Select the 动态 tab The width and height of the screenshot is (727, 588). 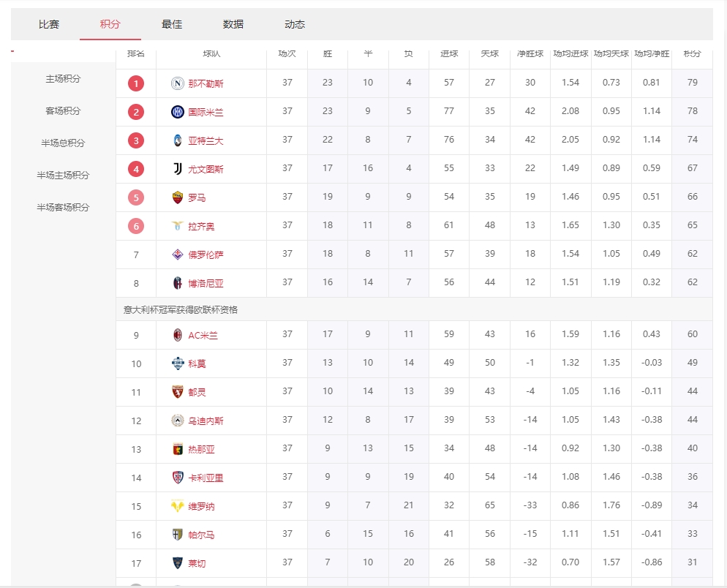[295, 24]
